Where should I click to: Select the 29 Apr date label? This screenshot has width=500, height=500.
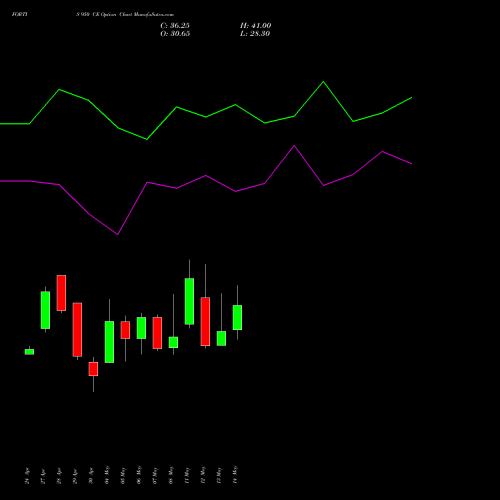[75, 476]
